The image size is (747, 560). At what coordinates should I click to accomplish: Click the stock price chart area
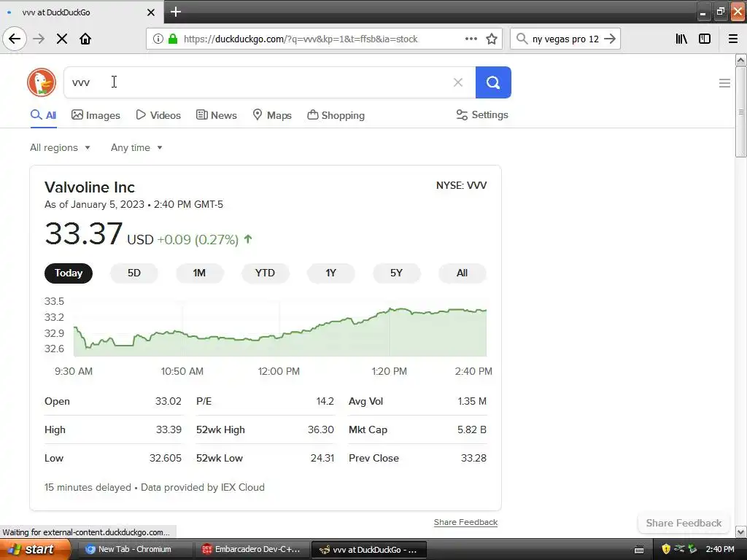[x=280, y=329]
